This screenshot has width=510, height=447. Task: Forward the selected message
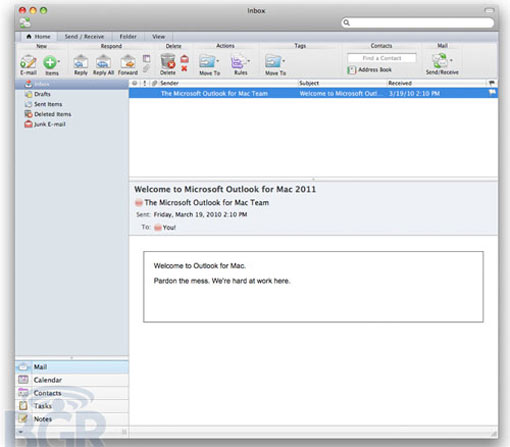[128, 65]
